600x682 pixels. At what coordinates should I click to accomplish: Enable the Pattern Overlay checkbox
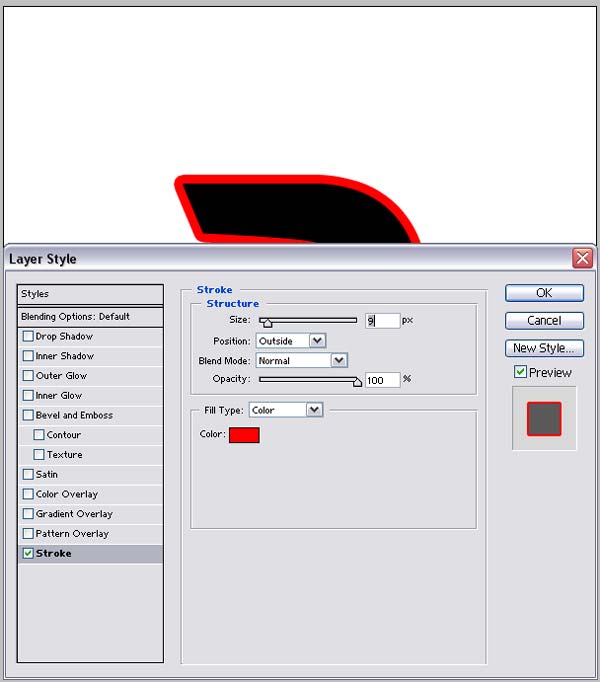tap(28, 533)
